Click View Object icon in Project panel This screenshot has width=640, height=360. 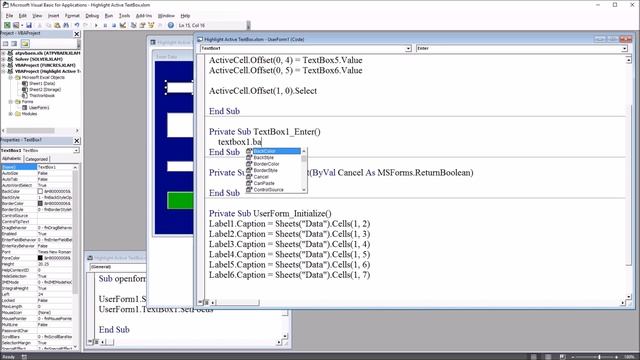click(14, 43)
